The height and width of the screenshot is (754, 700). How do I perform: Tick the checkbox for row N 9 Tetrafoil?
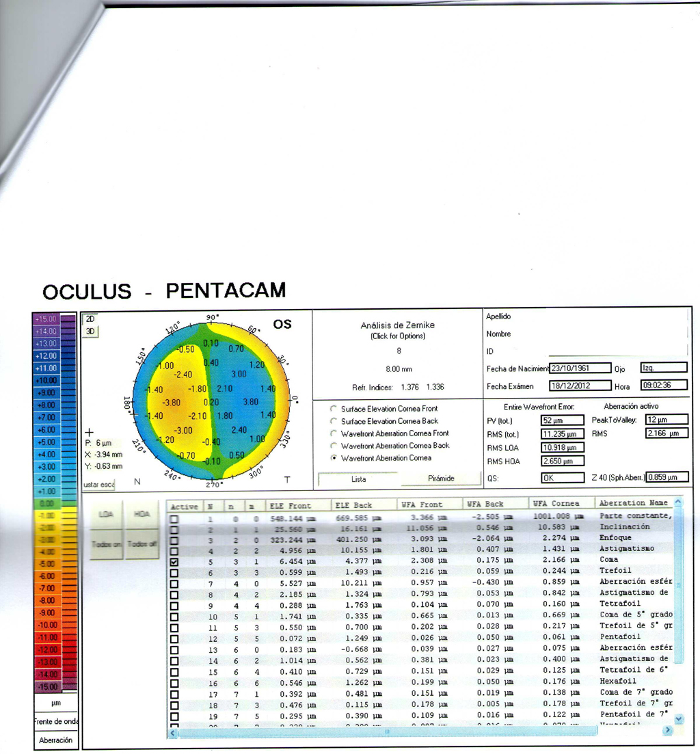coord(174,606)
